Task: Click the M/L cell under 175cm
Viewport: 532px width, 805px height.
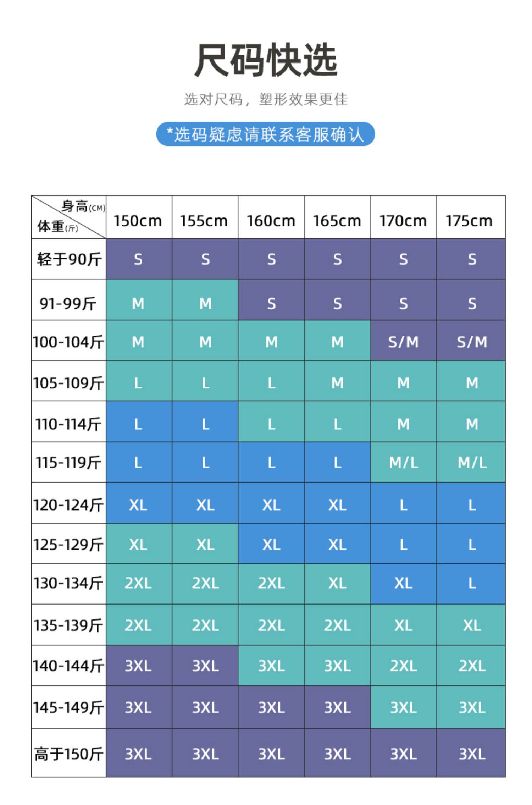Action: (472, 462)
